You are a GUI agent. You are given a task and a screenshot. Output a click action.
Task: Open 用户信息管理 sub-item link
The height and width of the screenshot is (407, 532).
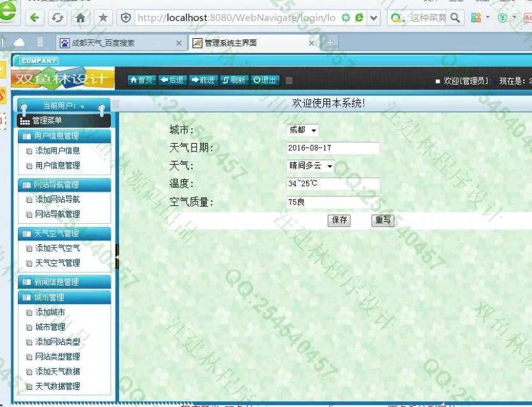pyautogui.click(x=57, y=165)
